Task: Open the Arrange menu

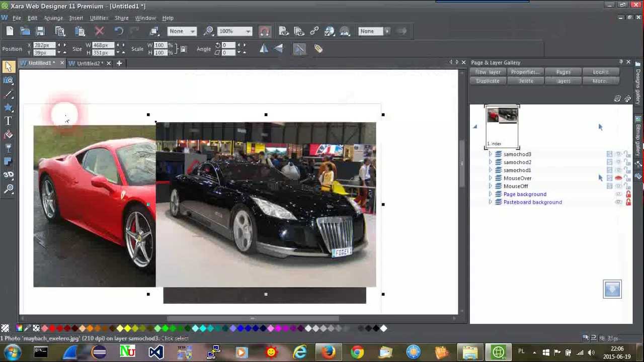Action: (53, 18)
